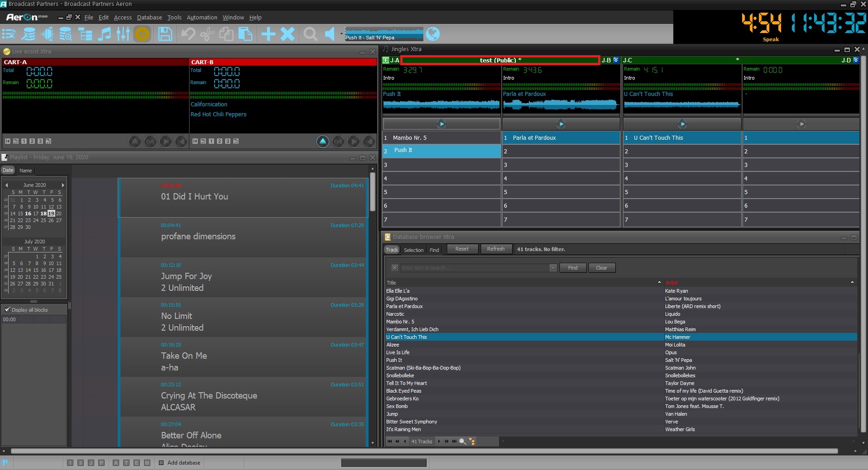The width and height of the screenshot is (868, 470).
Task: Open the speaker volume dropdown arrow
Action: coord(341,34)
